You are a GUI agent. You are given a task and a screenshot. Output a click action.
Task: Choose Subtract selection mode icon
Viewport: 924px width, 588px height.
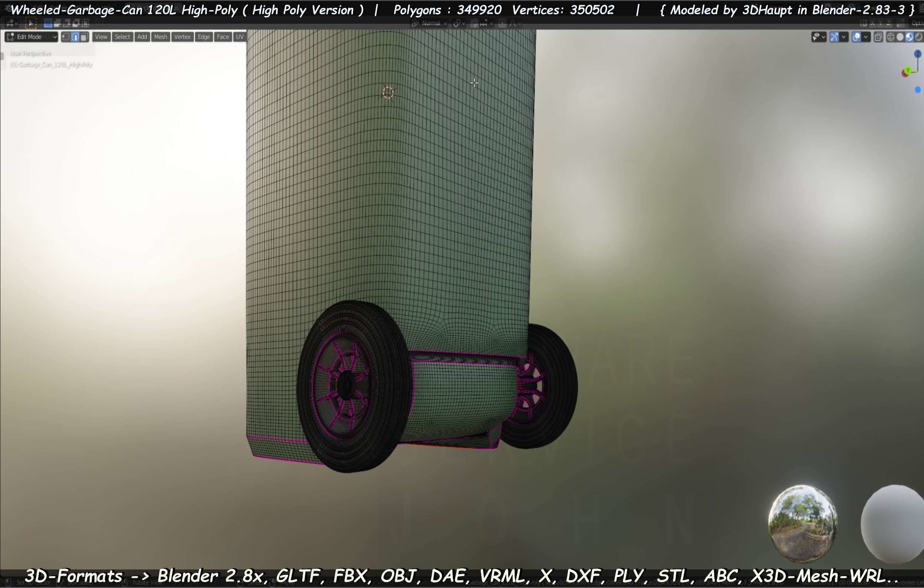tap(66, 24)
